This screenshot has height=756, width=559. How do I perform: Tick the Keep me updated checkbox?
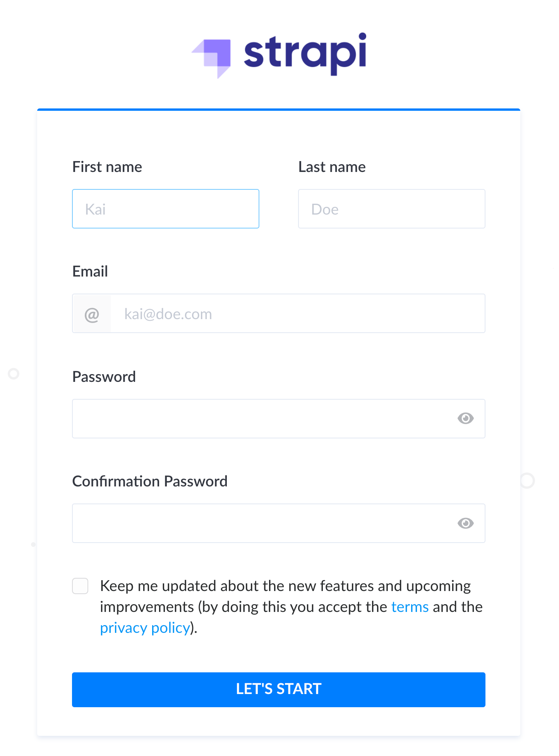[80, 586]
